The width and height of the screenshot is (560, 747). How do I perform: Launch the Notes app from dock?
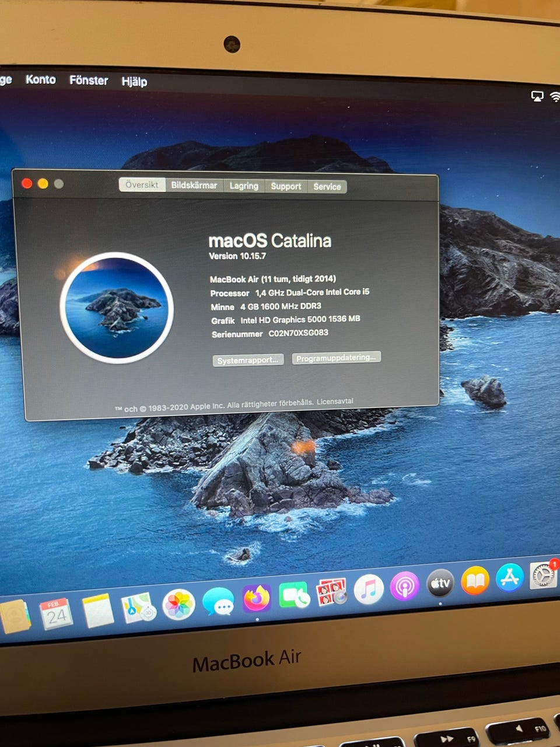(97, 610)
